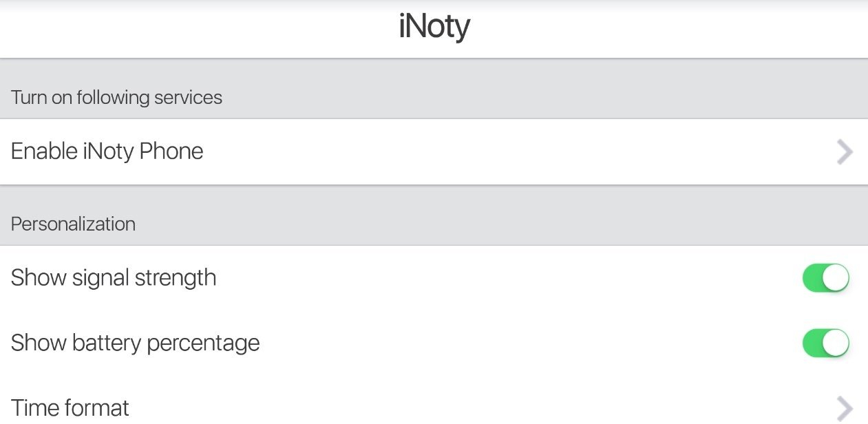Click the Personalization section header

coord(73,224)
